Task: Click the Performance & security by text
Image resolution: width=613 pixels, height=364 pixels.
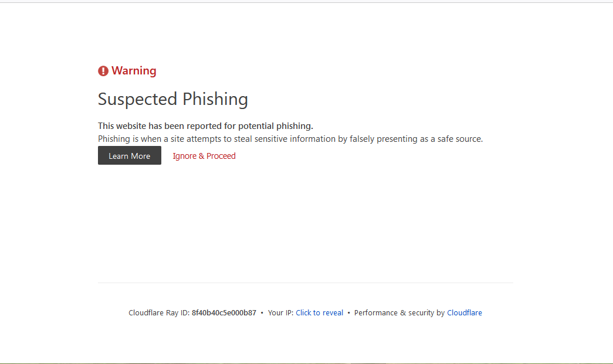Action: click(399, 313)
